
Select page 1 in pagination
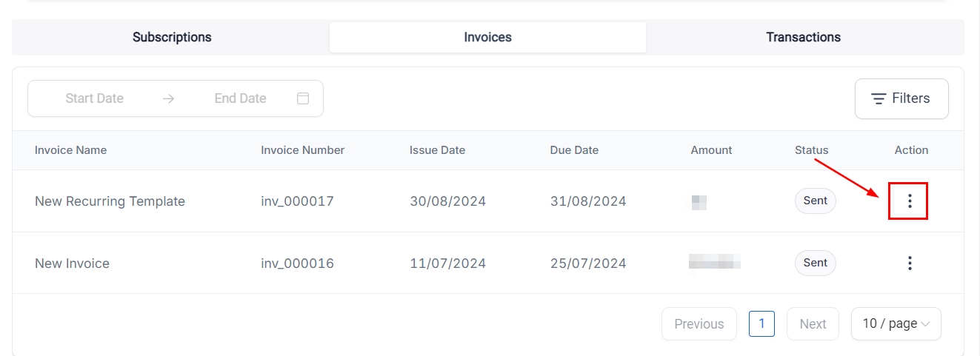761,323
